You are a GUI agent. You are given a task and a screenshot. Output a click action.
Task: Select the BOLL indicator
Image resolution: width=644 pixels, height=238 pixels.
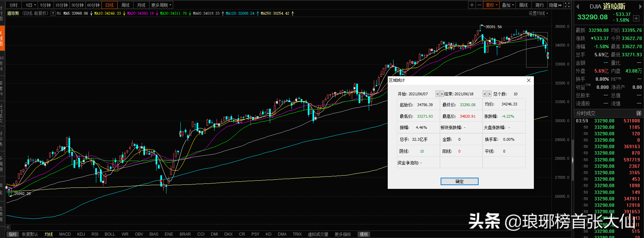(x=110, y=234)
